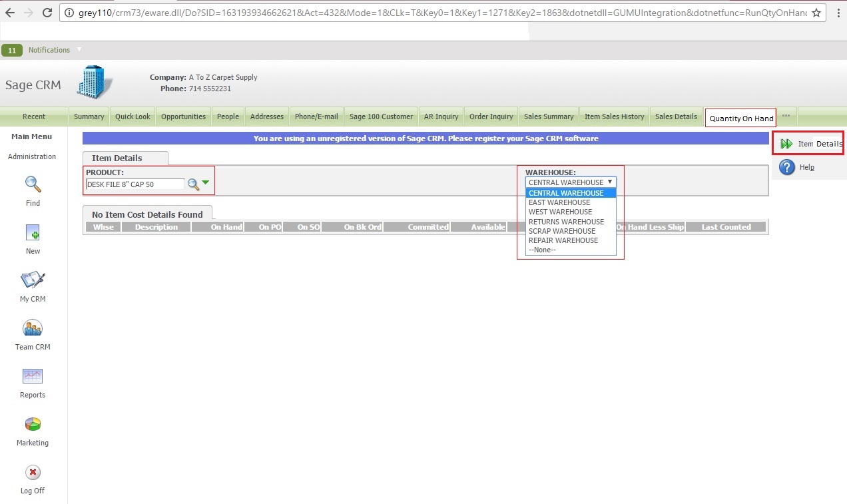This screenshot has width=847, height=504.
Task: Click the Whse column header
Action: pyautogui.click(x=103, y=227)
